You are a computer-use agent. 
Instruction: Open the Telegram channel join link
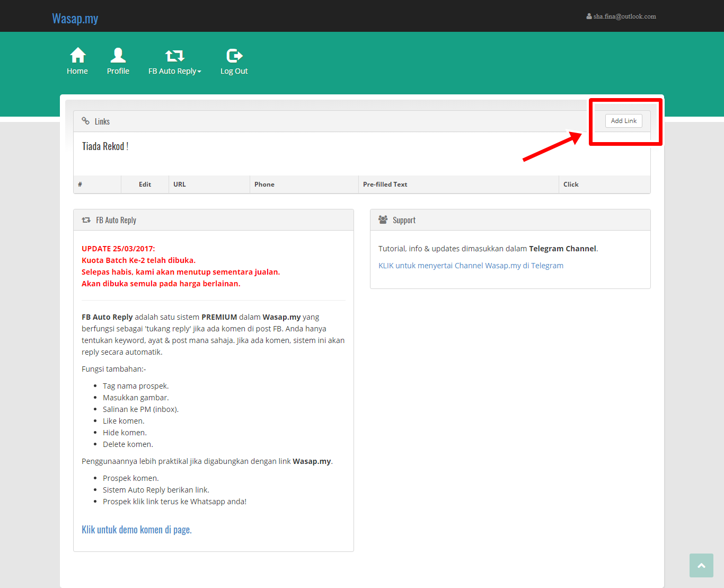coord(471,266)
